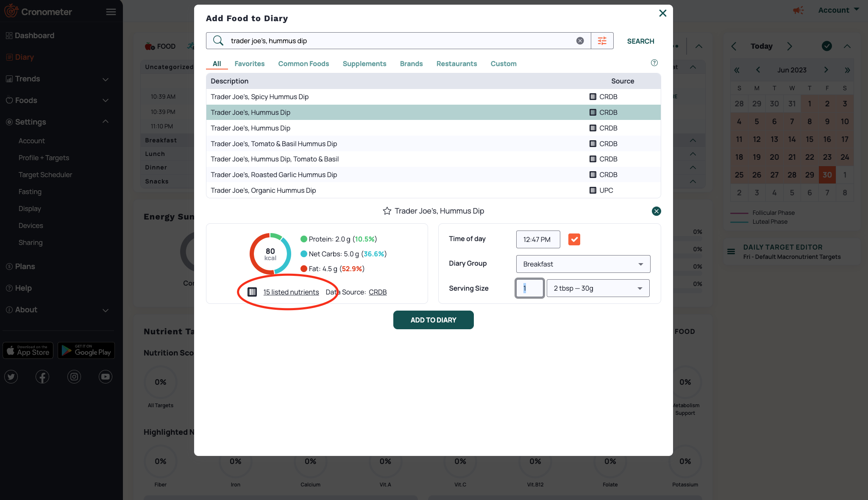The image size is (868, 500).
Task: Mark day complete with checkmark icon
Action: click(827, 46)
